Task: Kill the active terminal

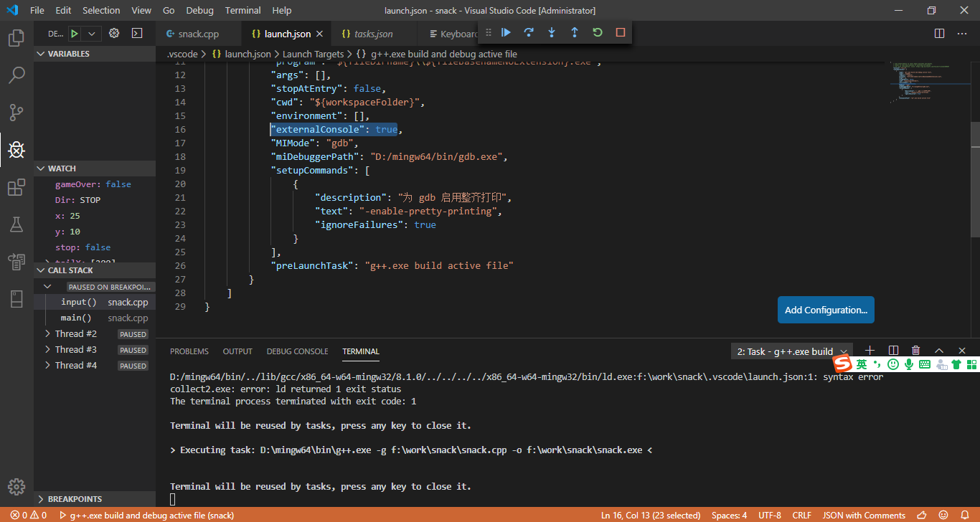Action: pyautogui.click(x=915, y=351)
